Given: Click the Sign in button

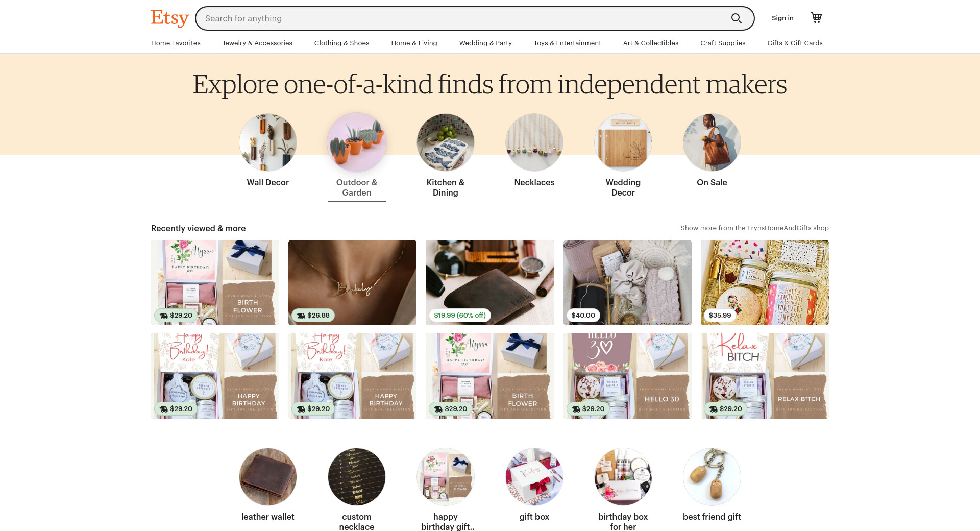Looking at the screenshot, I should click(782, 18).
